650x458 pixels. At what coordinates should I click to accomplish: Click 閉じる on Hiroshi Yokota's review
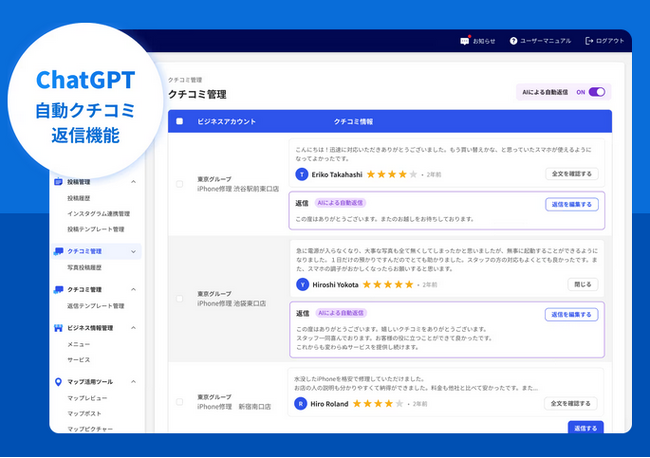point(582,284)
